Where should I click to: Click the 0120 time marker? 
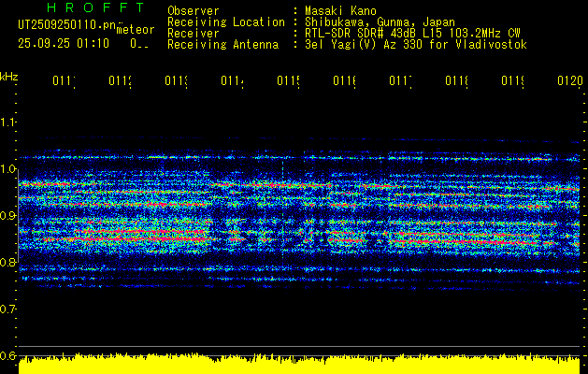[570, 80]
